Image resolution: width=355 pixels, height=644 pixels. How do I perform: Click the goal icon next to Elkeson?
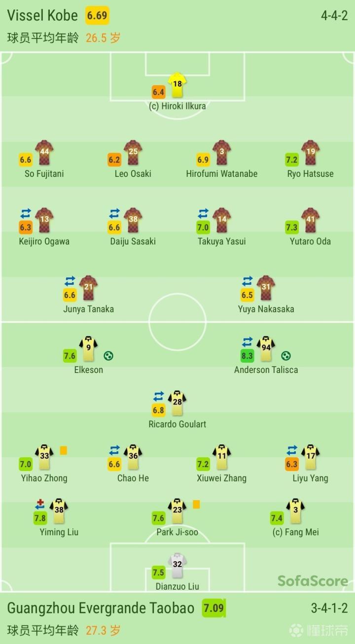108,356
